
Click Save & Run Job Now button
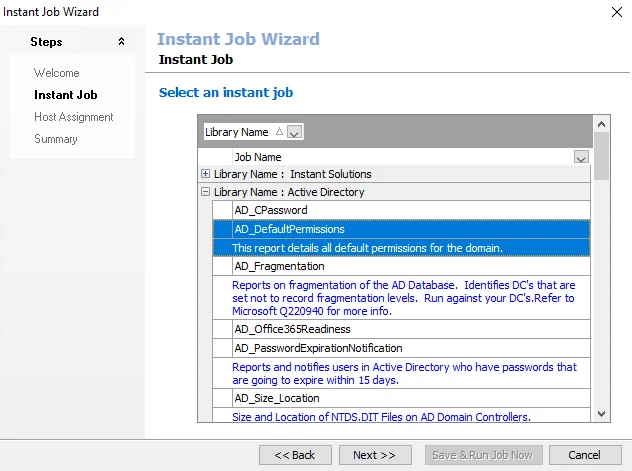483,455
